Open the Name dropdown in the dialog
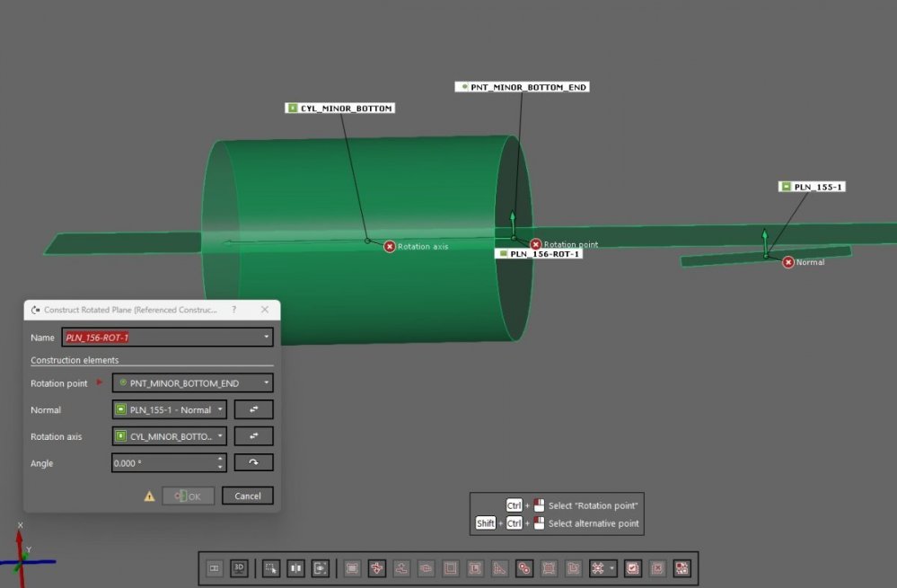 267,337
